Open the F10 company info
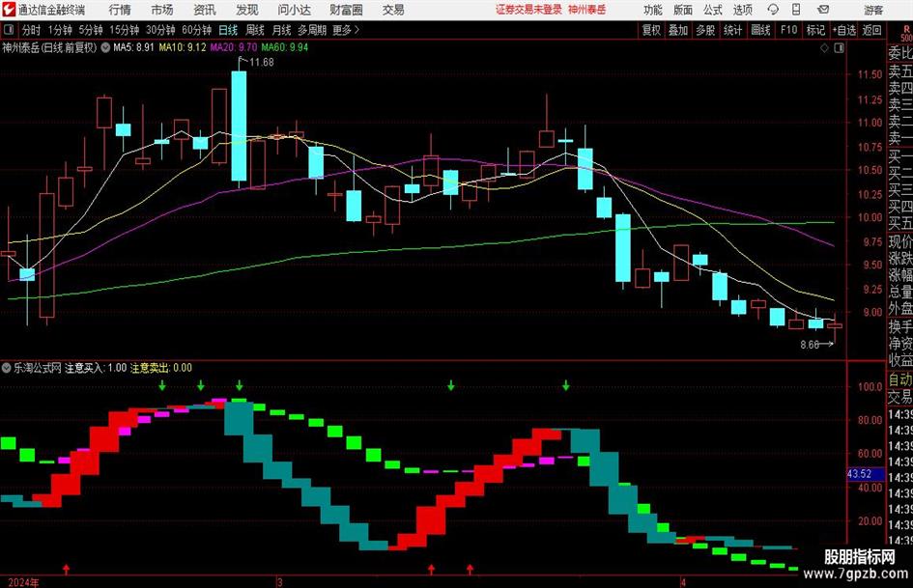 (788, 30)
